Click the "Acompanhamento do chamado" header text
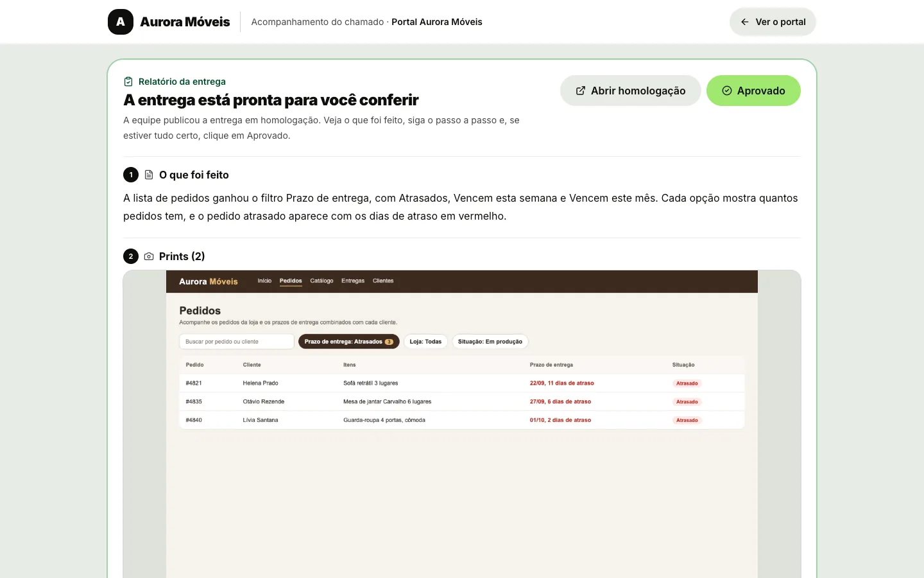This screenshot has width=924, height=578. click(x=318, y=22)
